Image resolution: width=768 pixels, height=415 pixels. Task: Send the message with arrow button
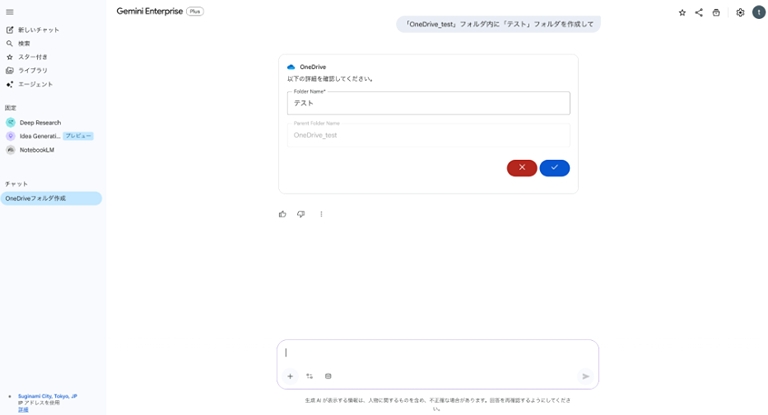click(585, 376)
